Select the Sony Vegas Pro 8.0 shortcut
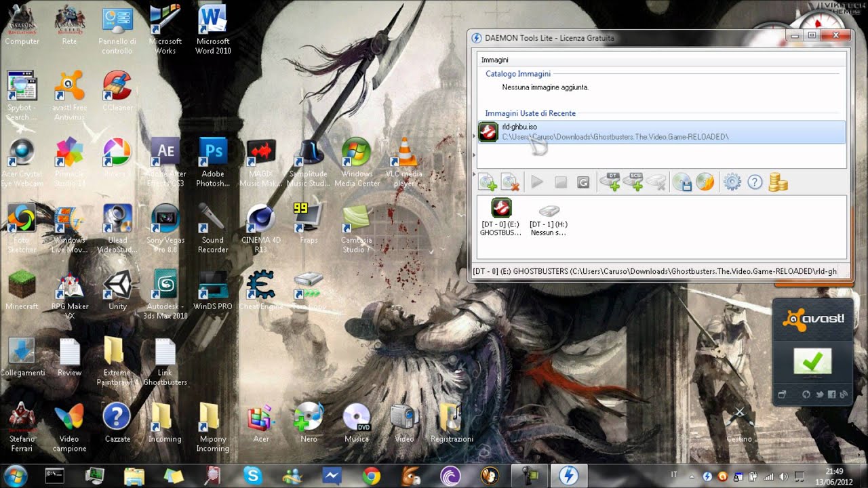 click(165, 228)
